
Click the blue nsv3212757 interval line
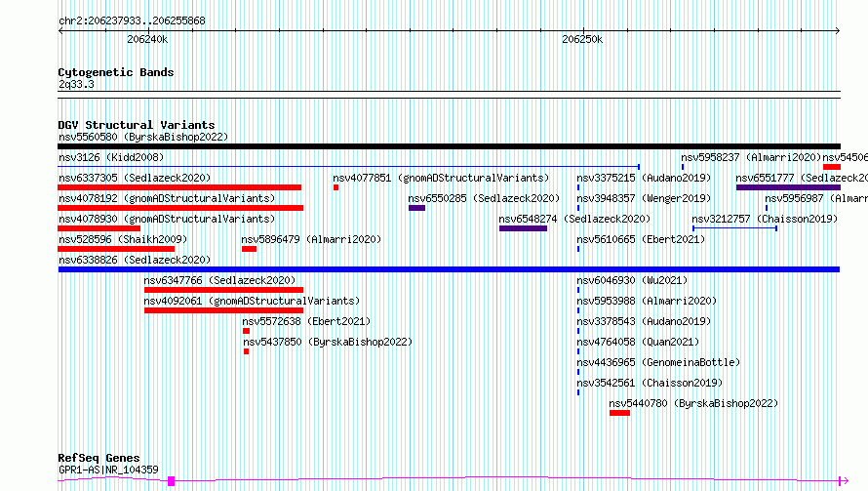[734, 228]
